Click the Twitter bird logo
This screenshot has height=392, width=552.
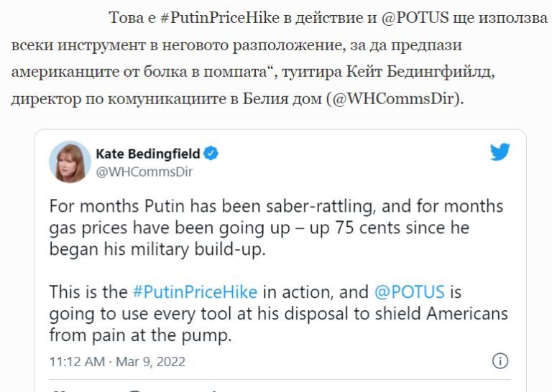coord(500,151)
